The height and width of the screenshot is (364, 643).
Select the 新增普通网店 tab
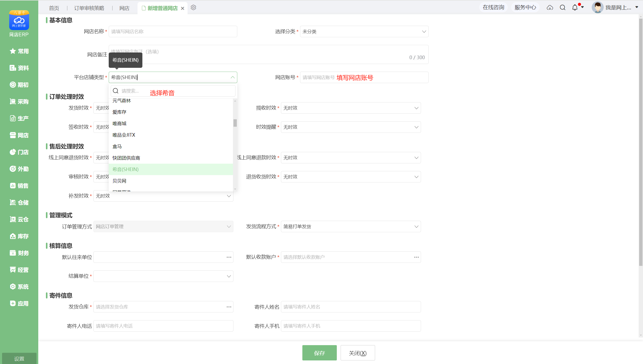163,8
